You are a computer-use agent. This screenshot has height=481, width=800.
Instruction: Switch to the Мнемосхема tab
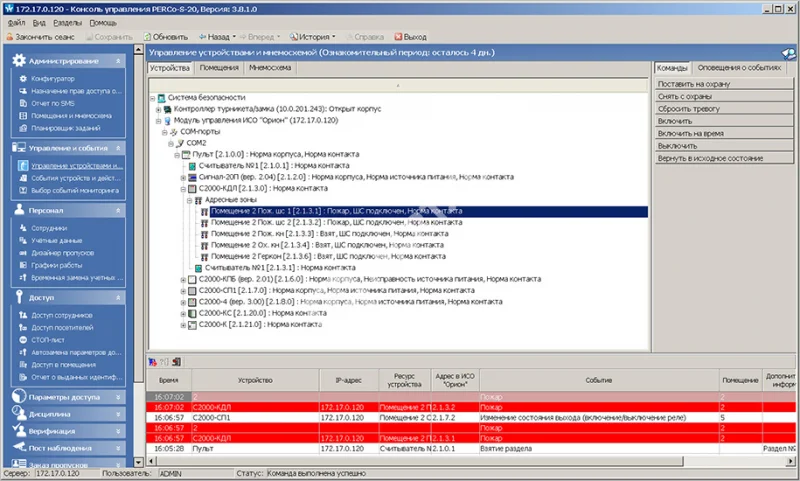click(269, 68)
